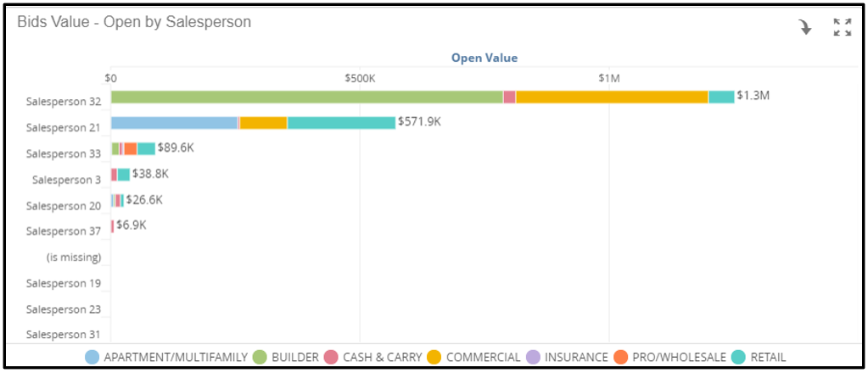Screen dimensions: 868x373
Task: Click the drill-down arrow icon
Action: [805, 28]
